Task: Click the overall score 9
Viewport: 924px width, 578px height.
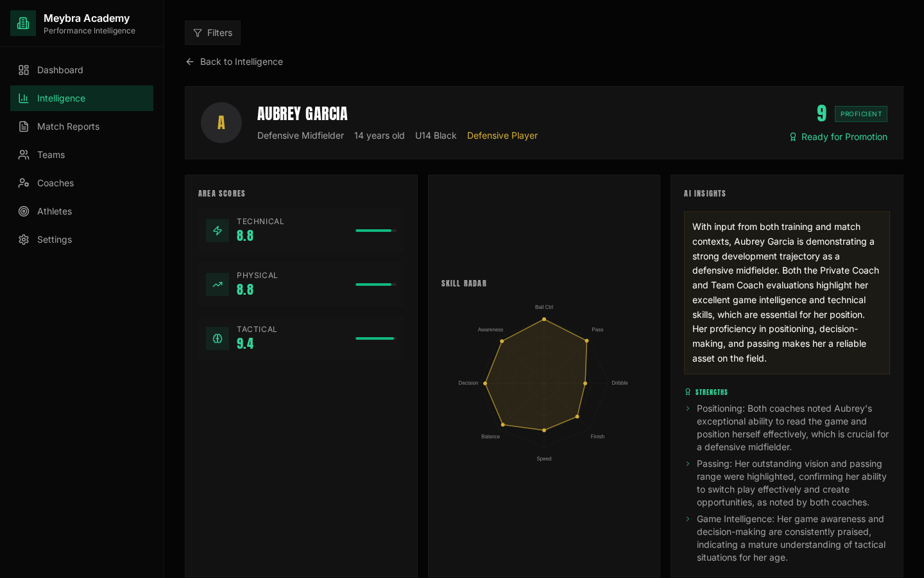Action: (x=821, y=114)
